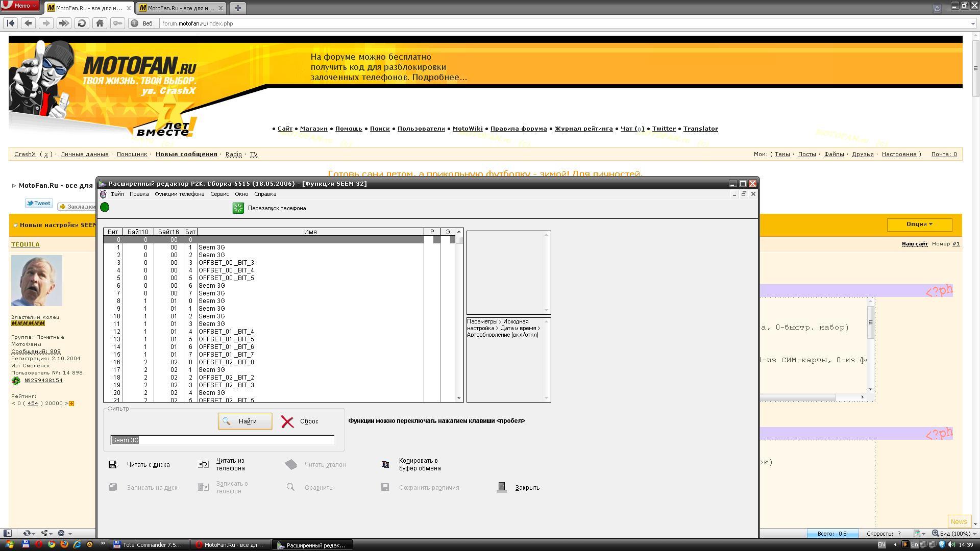Open the Opera Меню dropdown

(19, 6)
